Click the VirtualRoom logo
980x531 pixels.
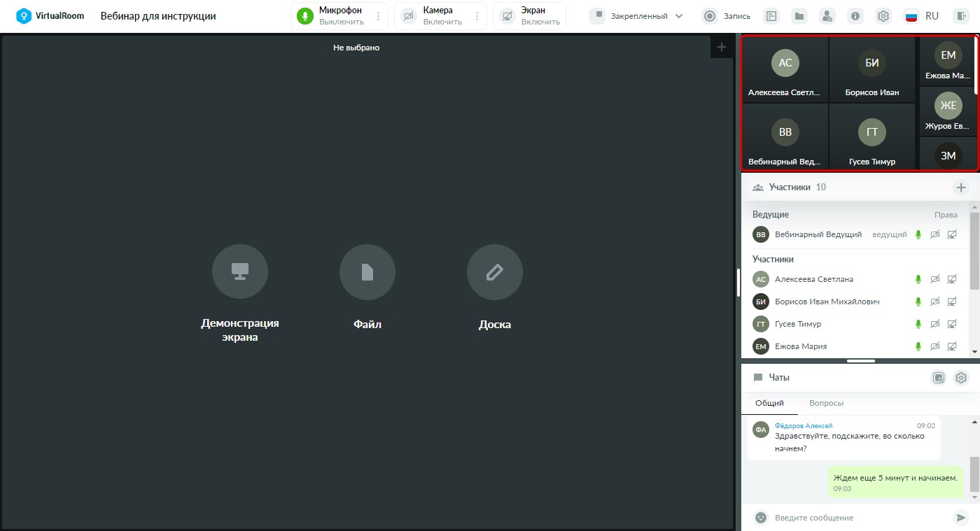point(50,15)
